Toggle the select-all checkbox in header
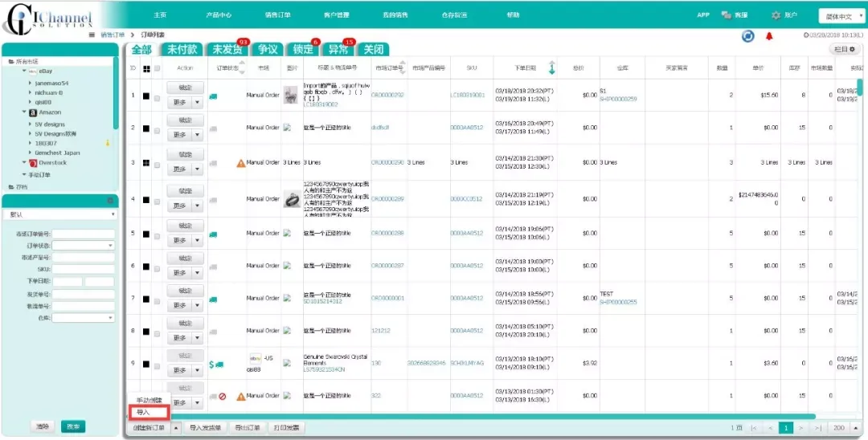The image size is (868, 440). point(158,68)
